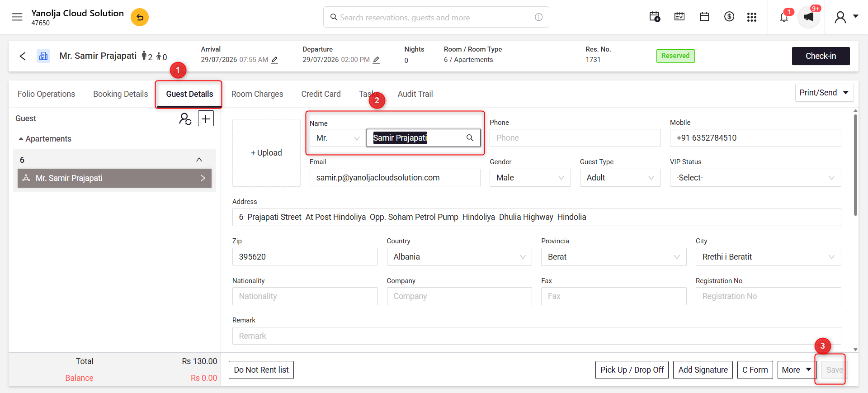This screenshot has height=393, width=868.
Task: Select the Guest Details tab
Action: (x=189, y=94)
